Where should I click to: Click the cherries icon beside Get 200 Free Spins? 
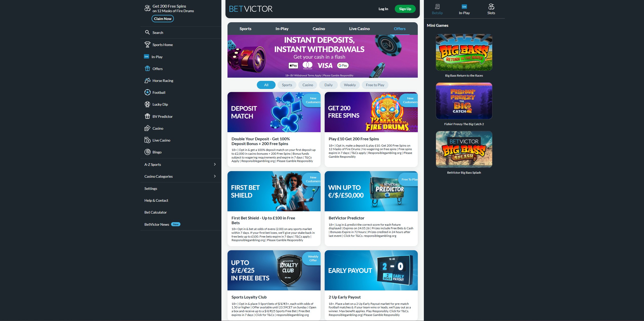[x=148, y=8]
